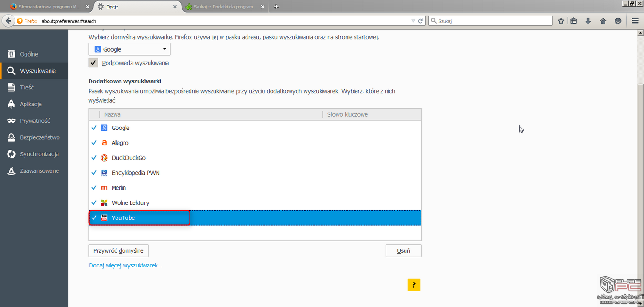Click the magnifier icon in the search box
Screen dimensions: 644x307
[x=433, y=21]
